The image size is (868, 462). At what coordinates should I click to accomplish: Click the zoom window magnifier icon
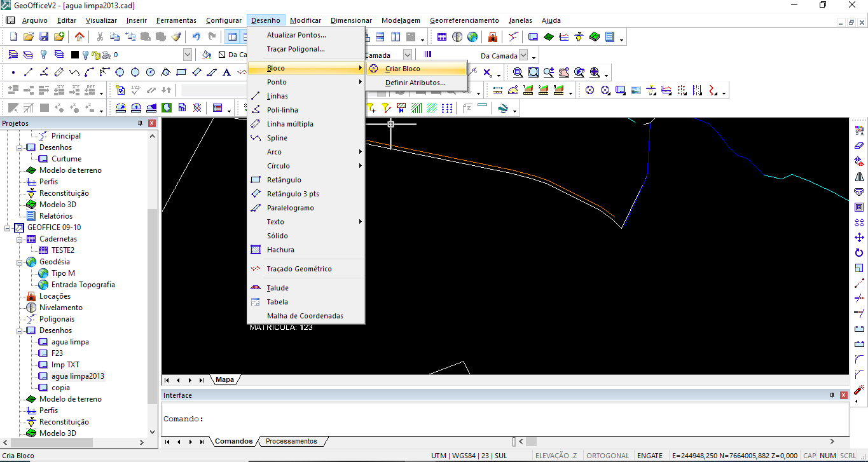pos(518,72)
